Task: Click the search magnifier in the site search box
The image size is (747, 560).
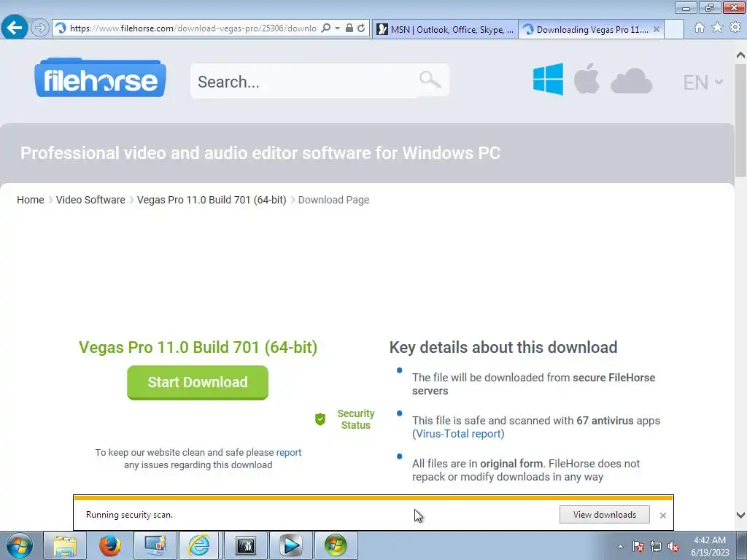Action: click(430, 80)
